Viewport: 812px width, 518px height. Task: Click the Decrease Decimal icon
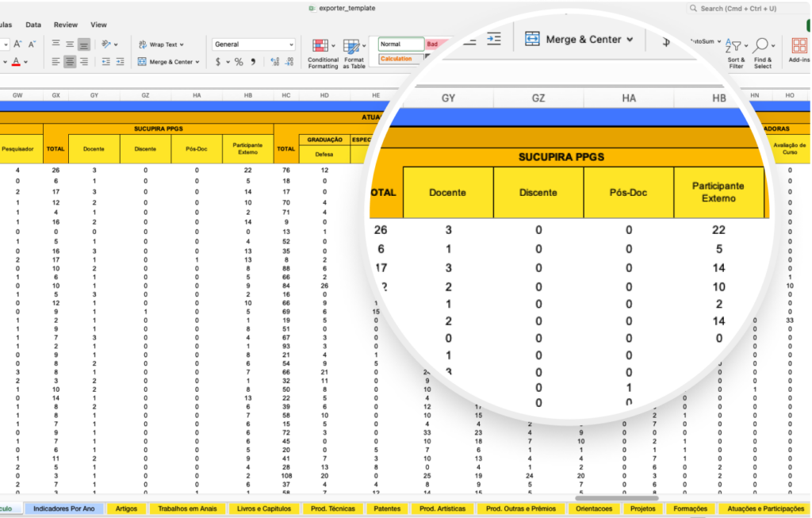(289, 62)
